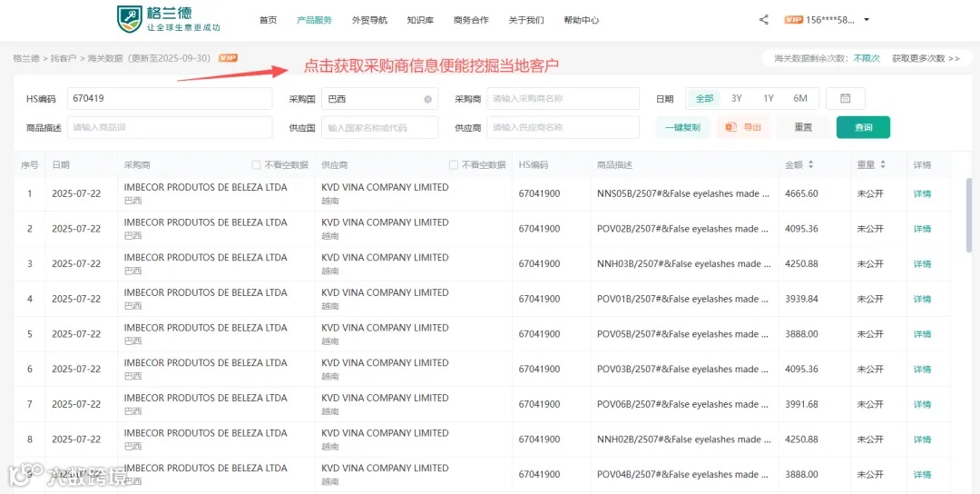Focus the 商品描述 input field

click(x=170, y=127)
